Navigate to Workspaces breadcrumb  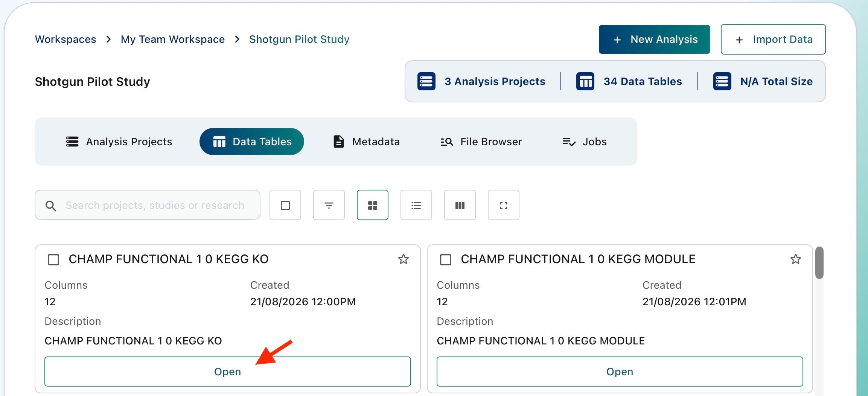click(65, 40)
